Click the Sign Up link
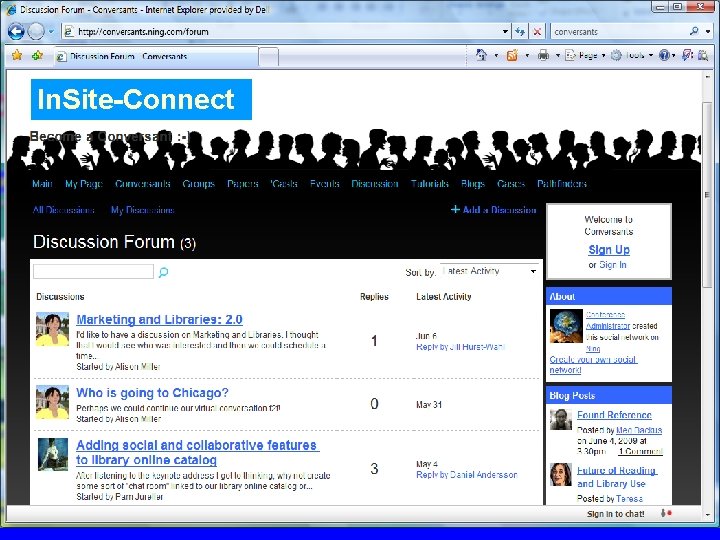 point(609,250)
